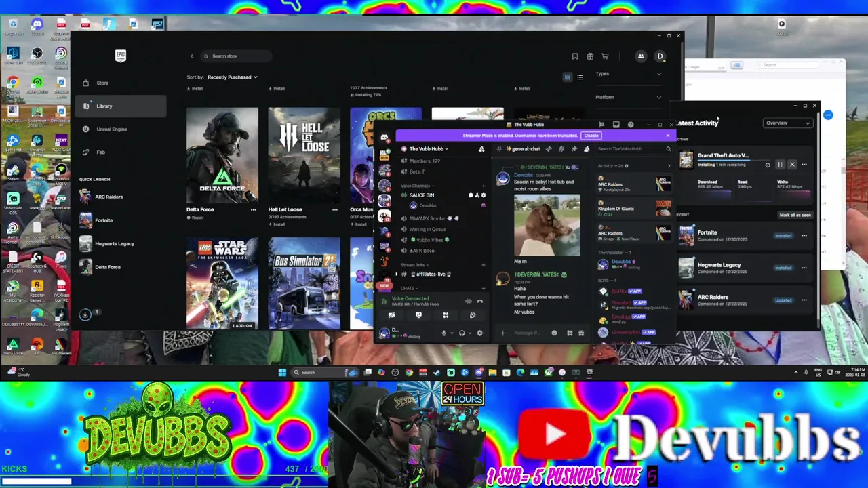Screen dimensions: 868x488
Task: Go back with Epic launcher back arrow
Action: [x=191, y=56]
